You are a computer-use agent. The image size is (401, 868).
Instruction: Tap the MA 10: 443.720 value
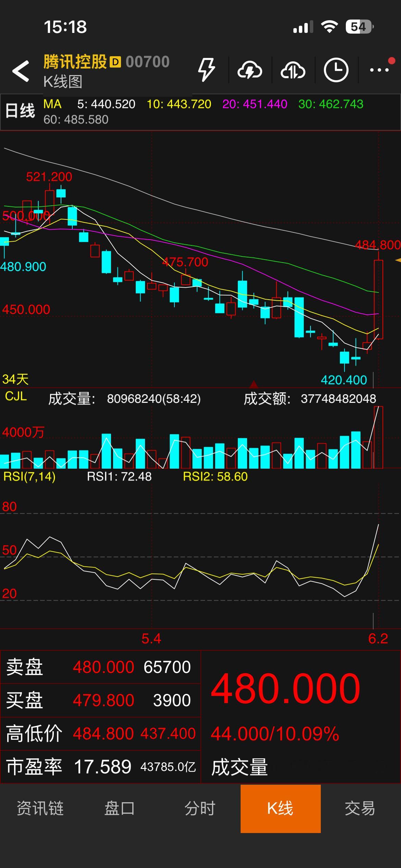[179, 104]
